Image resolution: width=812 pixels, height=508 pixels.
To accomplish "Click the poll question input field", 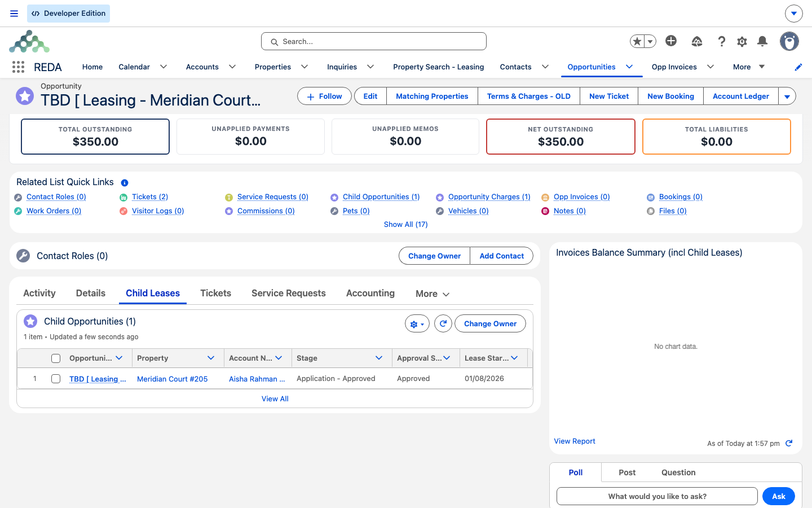I will (657, 496).
